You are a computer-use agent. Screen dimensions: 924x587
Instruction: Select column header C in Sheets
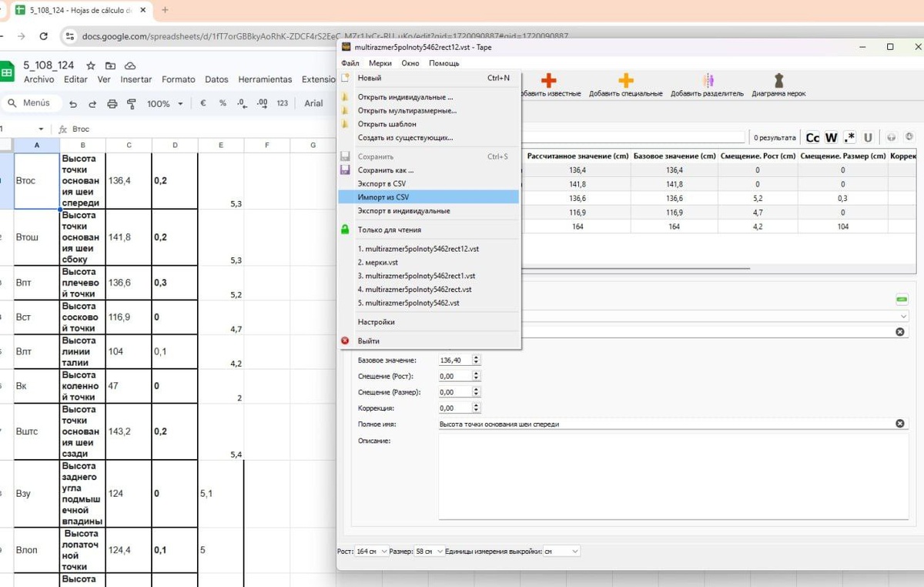[x=129, y=145]
